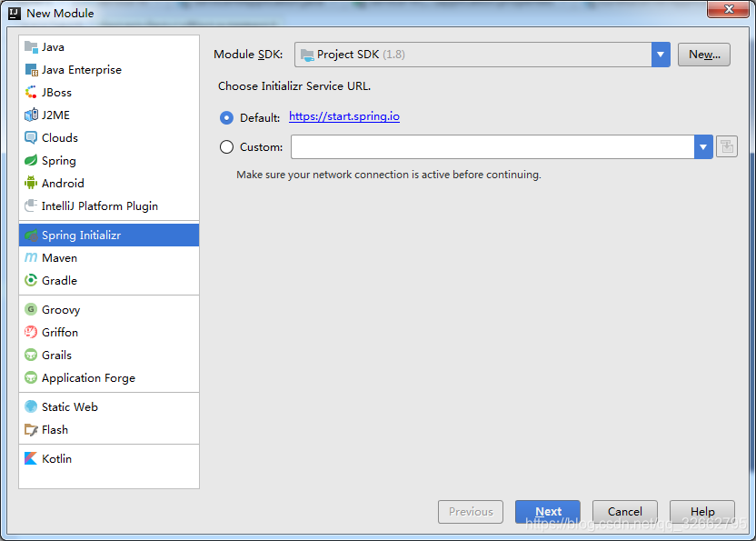Viewport: 756px width, 541px height.
Task: Click the IntelliJ Platform Plugin icon
Action: point(31,206)
